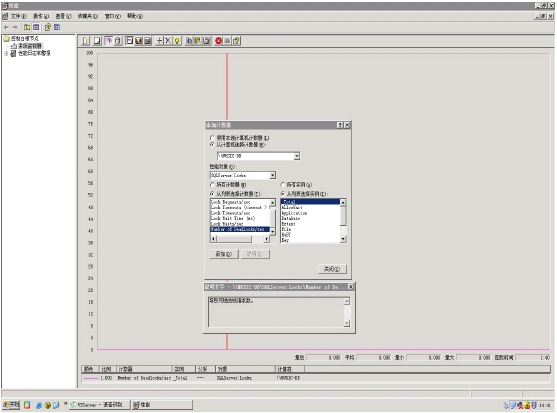
Task: Click the 计数器 column header in legend
Action: [x=145, y=369]
